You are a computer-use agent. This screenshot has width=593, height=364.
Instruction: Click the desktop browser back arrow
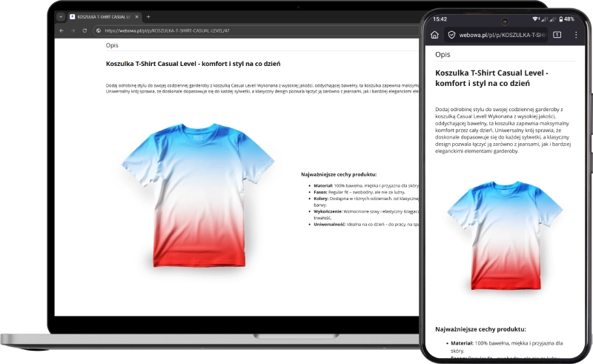[x=62, y=30]
